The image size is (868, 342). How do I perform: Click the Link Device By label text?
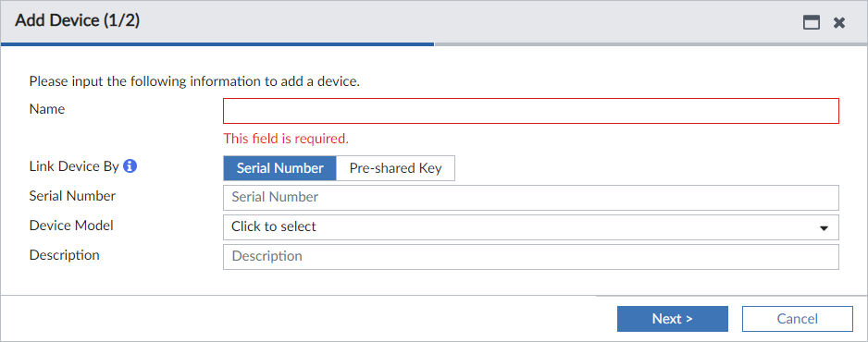pos(74,166)
